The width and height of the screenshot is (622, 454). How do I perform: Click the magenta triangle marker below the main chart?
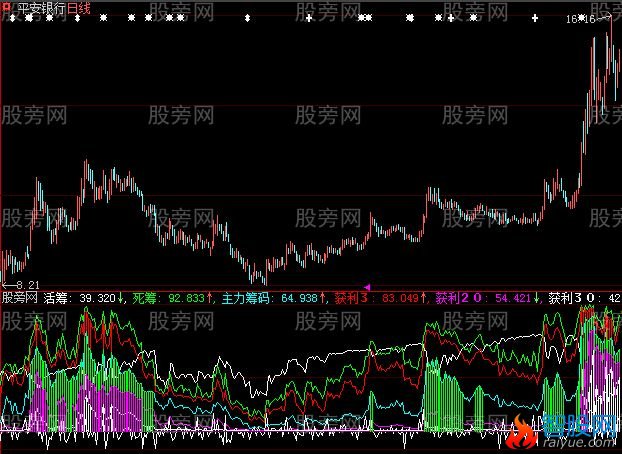pos(367,287)
